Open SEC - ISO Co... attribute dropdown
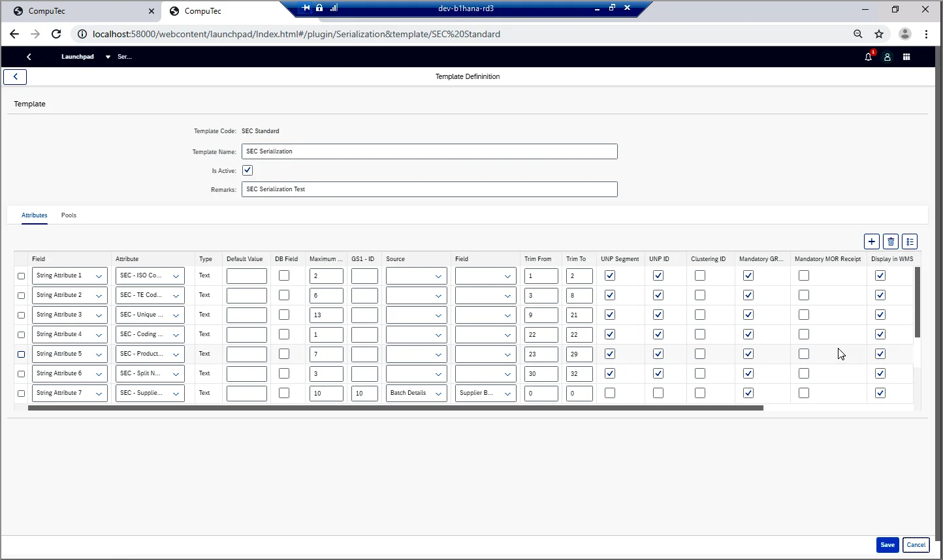 [x=176, y=276]
